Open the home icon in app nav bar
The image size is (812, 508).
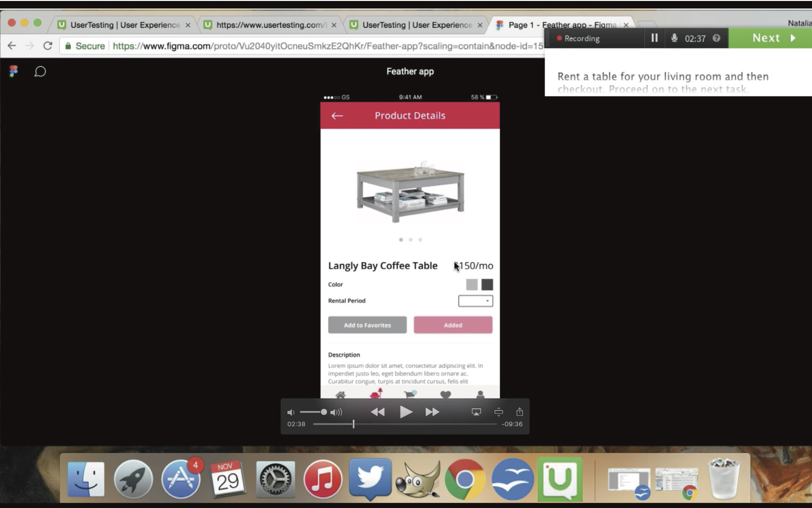(340, 395)
